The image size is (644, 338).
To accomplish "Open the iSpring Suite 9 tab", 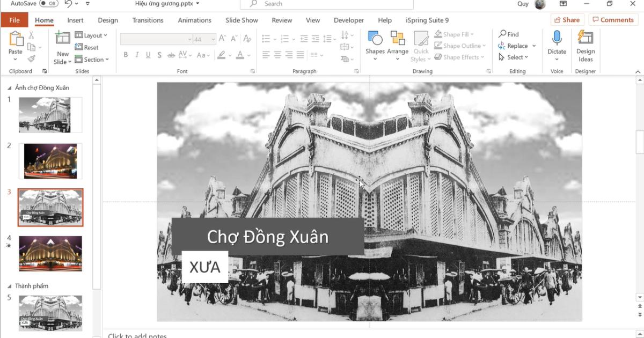I will pyautogui.click(x=427, y=20).
